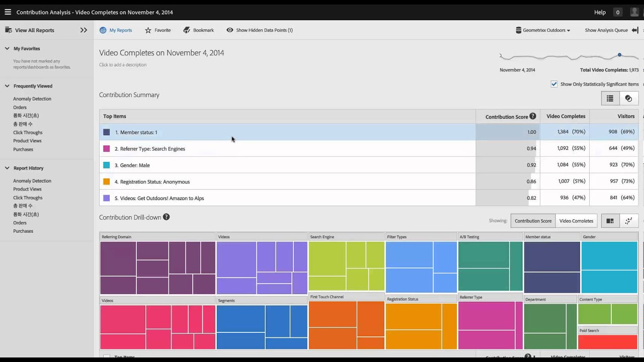Click to add a description

tap(123, 65)
